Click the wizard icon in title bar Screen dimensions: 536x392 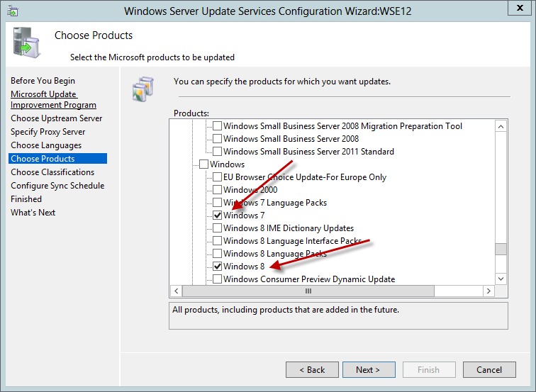12,12
